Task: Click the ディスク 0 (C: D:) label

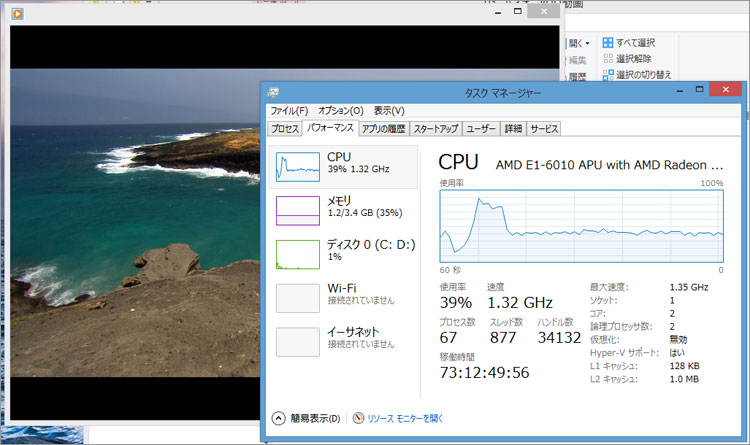Action: [371, 245]
